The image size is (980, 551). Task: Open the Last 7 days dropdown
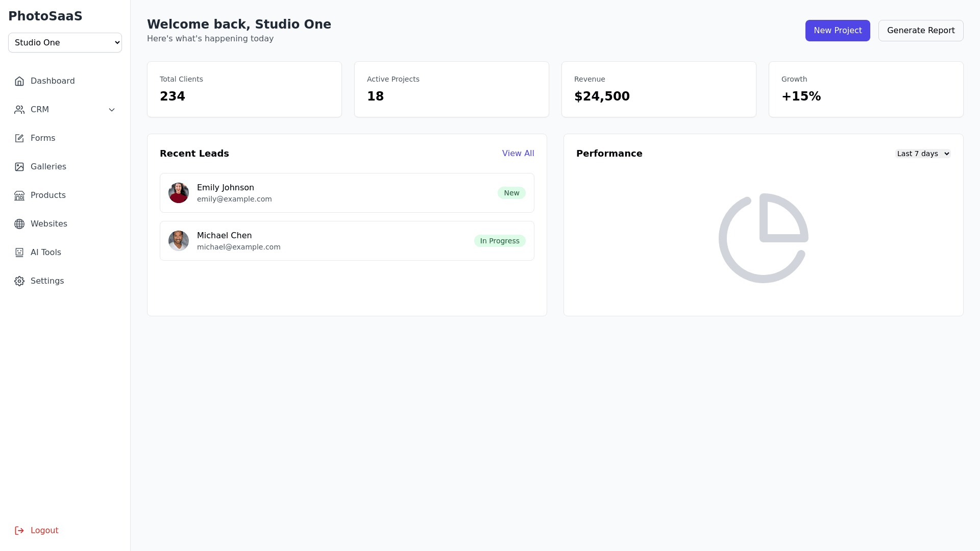coord(922,154)
